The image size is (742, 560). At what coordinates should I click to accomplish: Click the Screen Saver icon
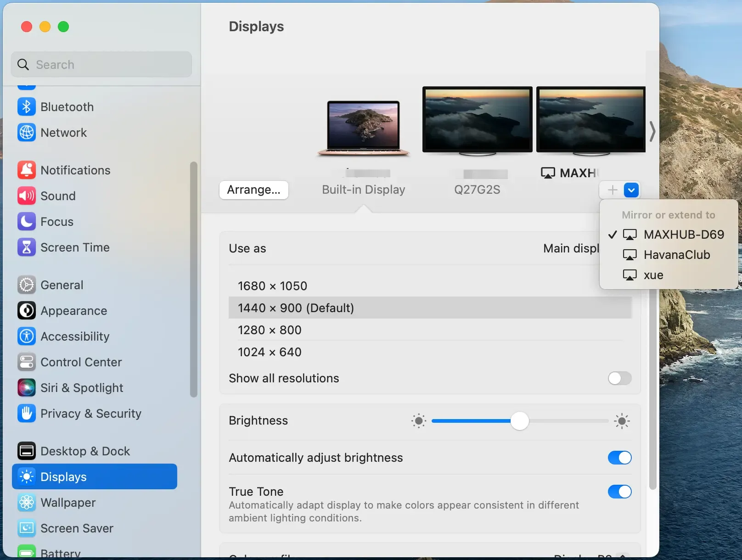[x=27, y=528]
